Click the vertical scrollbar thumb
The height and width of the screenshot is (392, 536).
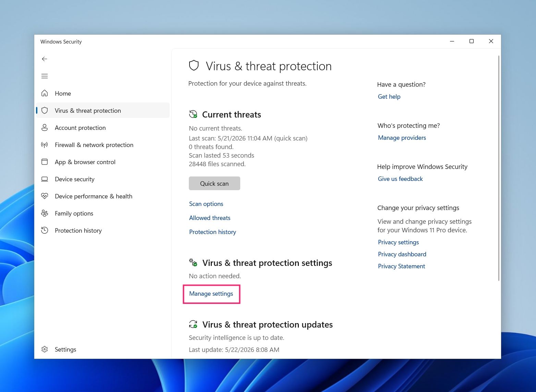499,168
